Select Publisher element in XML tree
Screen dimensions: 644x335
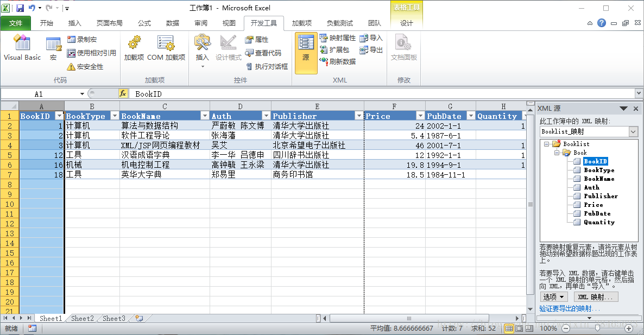[x=601, y=196]
